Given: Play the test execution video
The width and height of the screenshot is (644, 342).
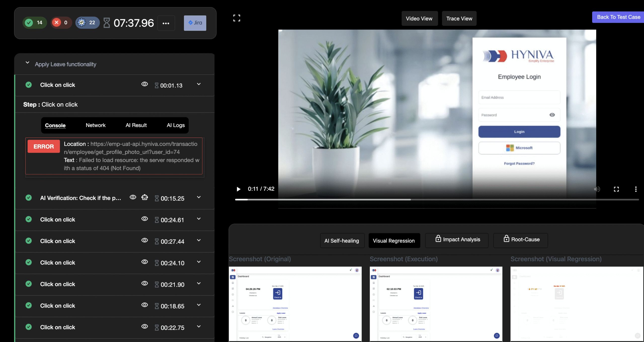Looking at the screenshot, I should 238,189.
